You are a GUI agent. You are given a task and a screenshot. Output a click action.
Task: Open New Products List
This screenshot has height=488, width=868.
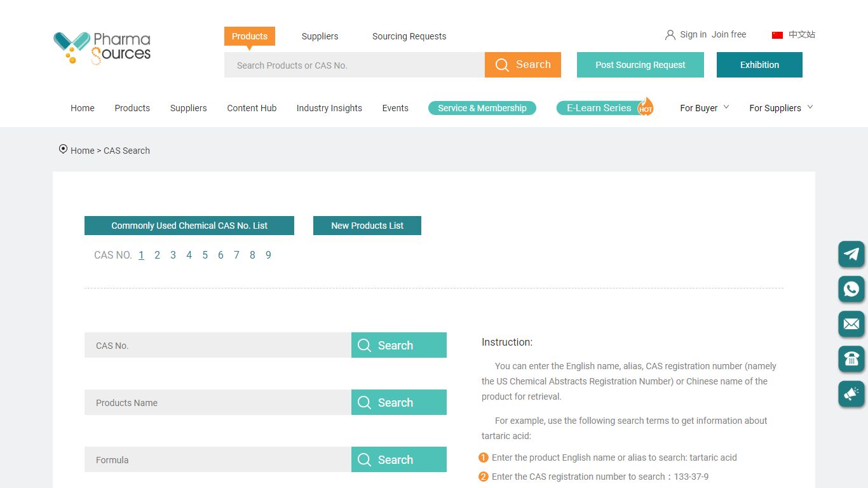[x=367, y=226]
